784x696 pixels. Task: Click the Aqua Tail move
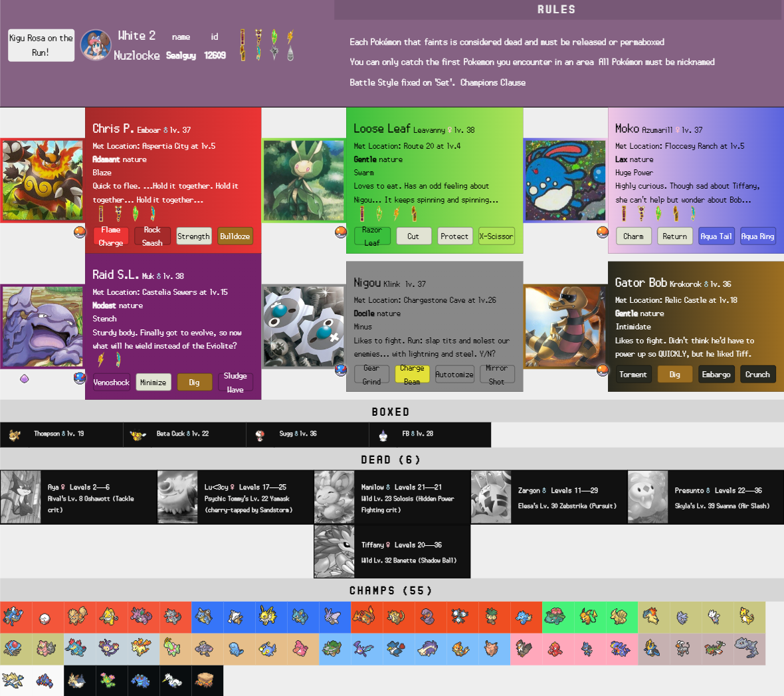click(716, 236)
